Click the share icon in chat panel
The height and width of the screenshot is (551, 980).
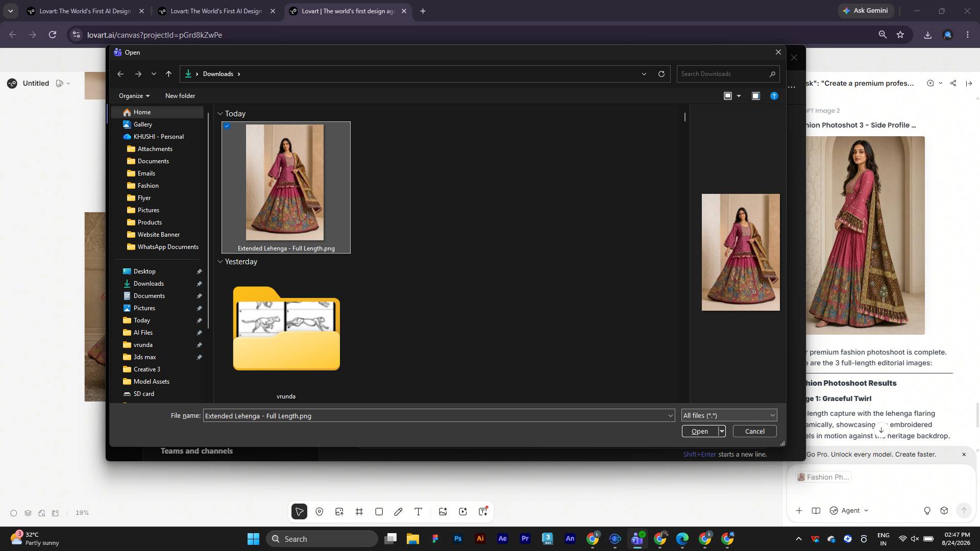[953, 83]
